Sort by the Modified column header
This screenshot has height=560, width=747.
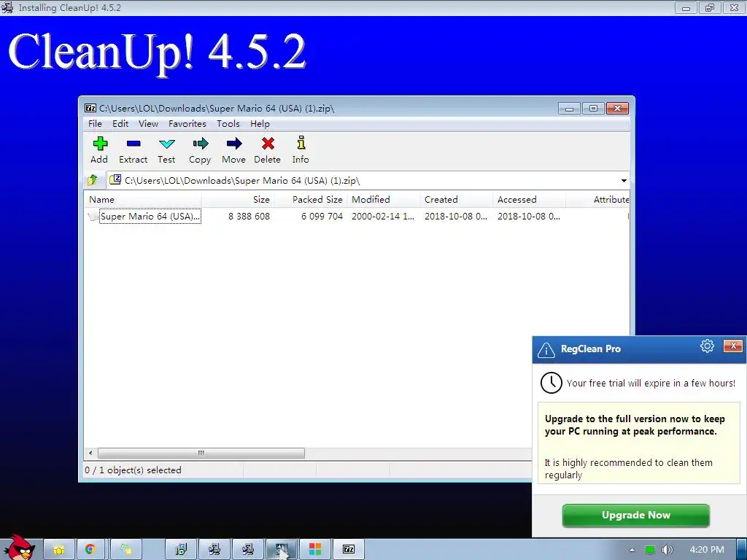[384, 200]
